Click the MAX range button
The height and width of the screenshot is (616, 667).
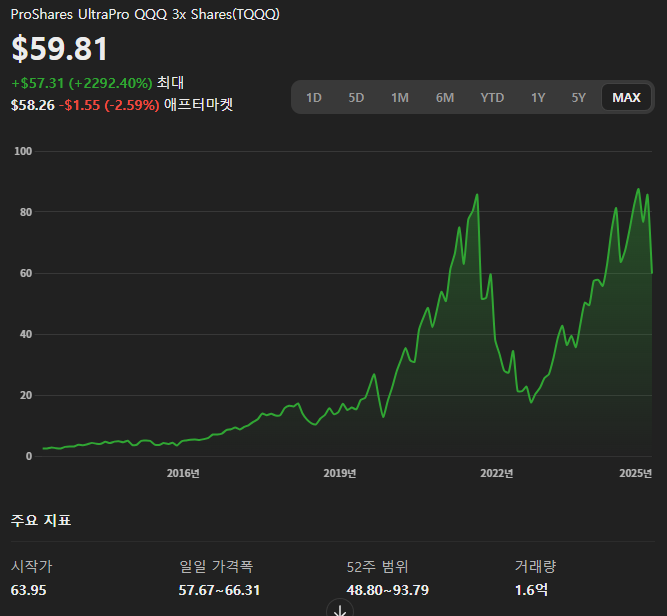click(x=626, y=97)
